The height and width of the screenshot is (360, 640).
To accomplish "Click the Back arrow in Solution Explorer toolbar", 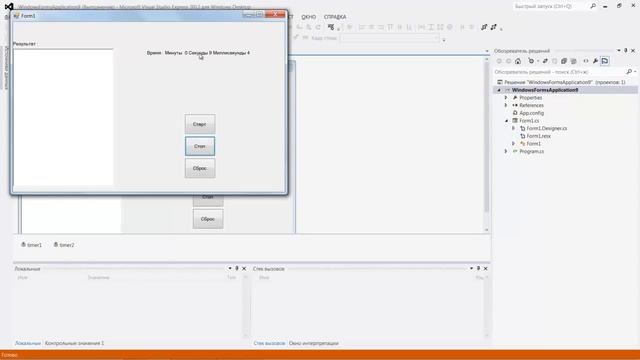I will pos(499,61).
